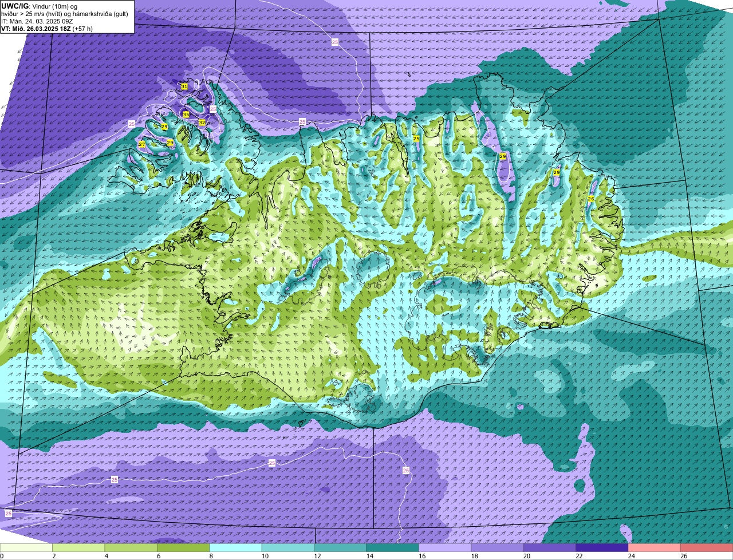Select the salmon swatch above 26 m/s
The width and height of the screenshot is (733, 560).
click(x=707, y=547)
